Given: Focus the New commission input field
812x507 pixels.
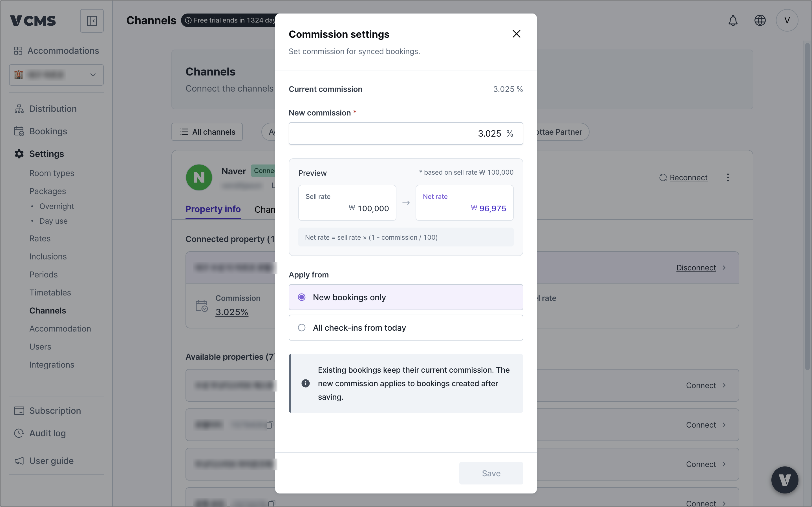Looking at the screenshot, I should click(406, 134).
